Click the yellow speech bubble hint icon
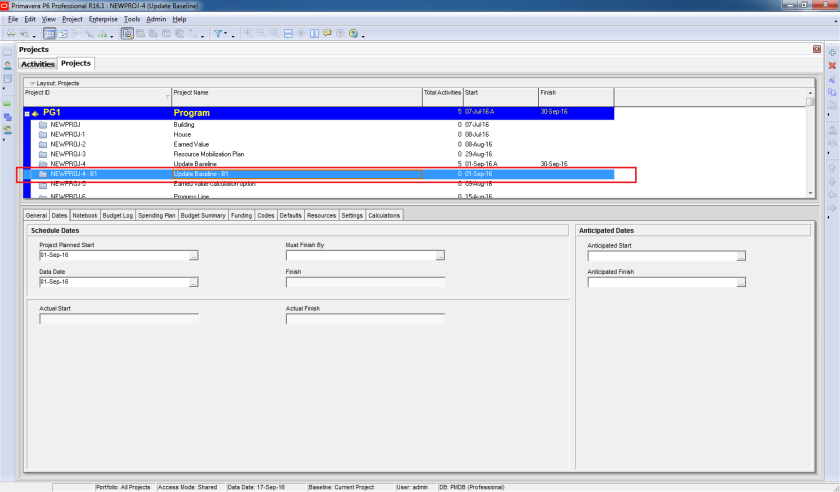 tap(327, 34)
